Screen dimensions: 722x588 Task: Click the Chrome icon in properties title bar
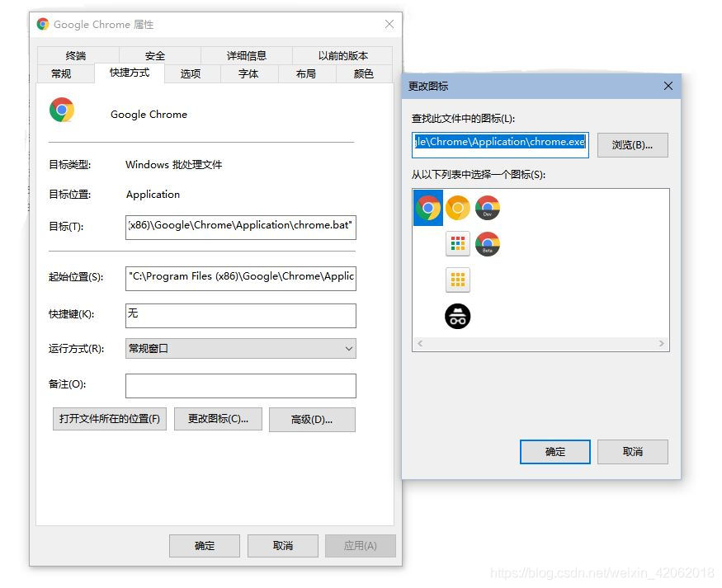pyautogui.click(x=43, y=24)
